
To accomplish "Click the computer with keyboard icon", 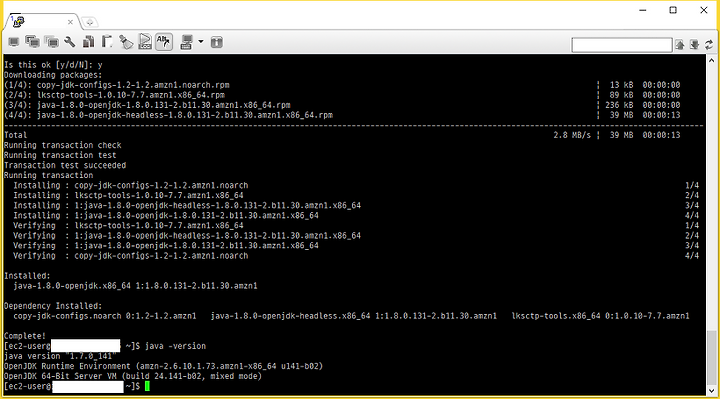I will tap(186, 42).
